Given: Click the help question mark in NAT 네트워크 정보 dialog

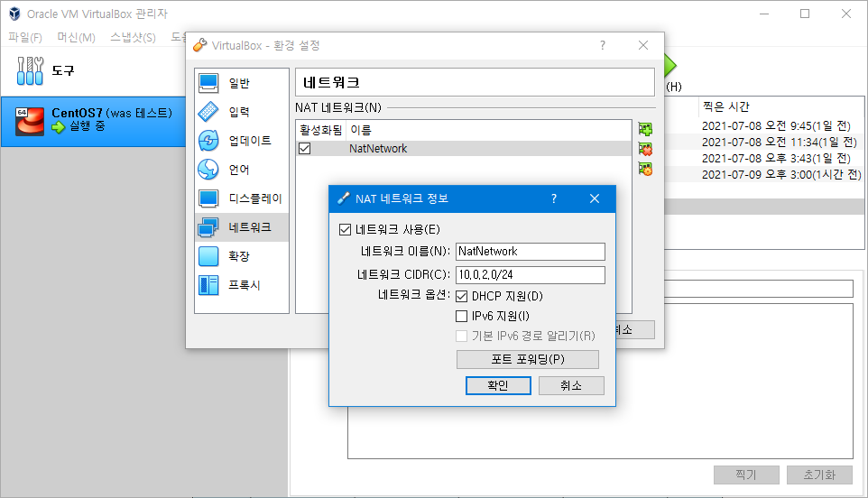Looking at the screenshot, I should pos(554,198).
